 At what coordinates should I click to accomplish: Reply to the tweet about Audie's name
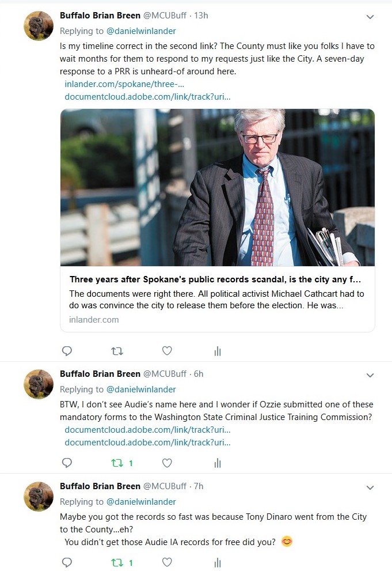click(x=67, y=463)
